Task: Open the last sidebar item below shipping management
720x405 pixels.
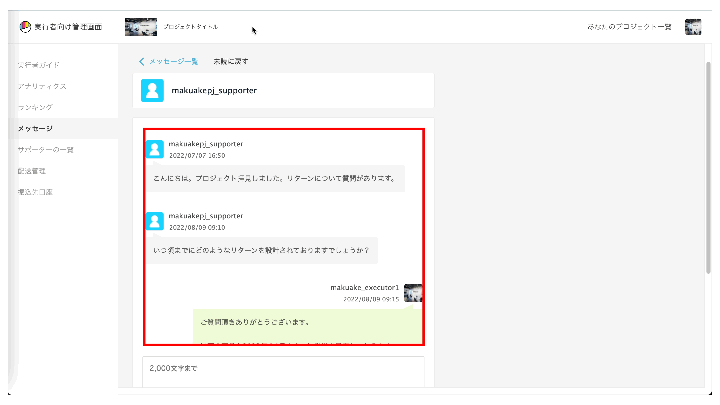Action: 35,191
